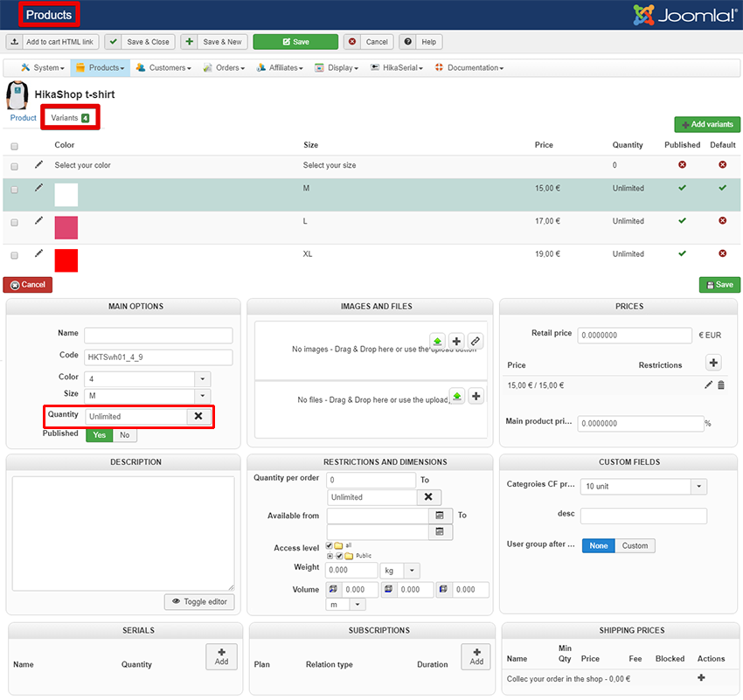Screen dimensions: 743x700
Task: Click the Toggle editor button
Action: 199,601
